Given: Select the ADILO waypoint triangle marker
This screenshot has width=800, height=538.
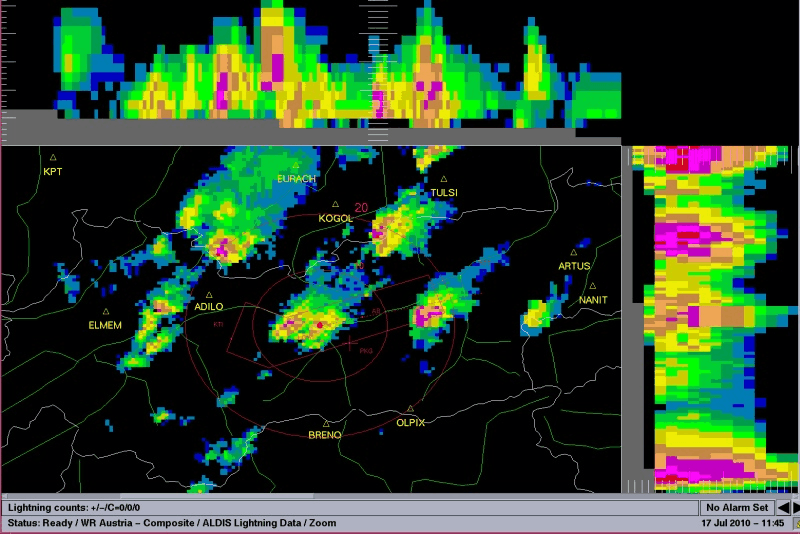Looking at the screenshot, I should click(209, 295).
